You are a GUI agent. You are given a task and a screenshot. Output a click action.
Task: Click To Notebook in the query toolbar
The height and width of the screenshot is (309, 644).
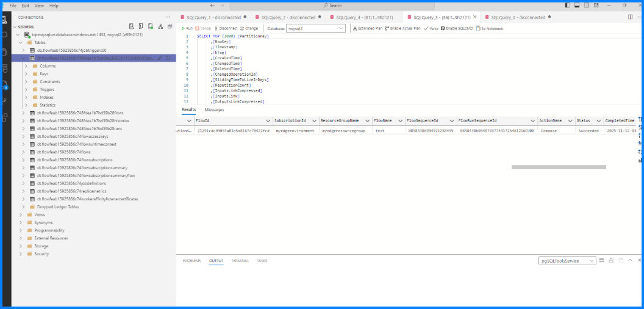click(x=489, y=28)
